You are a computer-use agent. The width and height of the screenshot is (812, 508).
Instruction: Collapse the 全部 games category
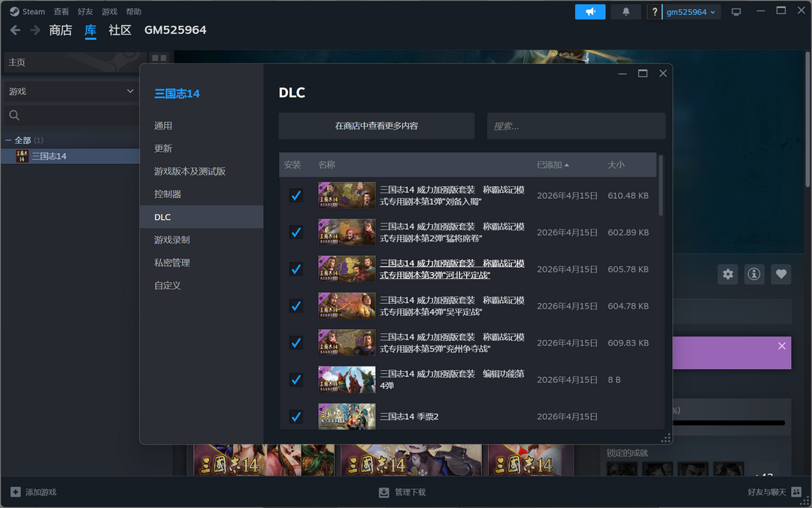[x=8, y=141]
